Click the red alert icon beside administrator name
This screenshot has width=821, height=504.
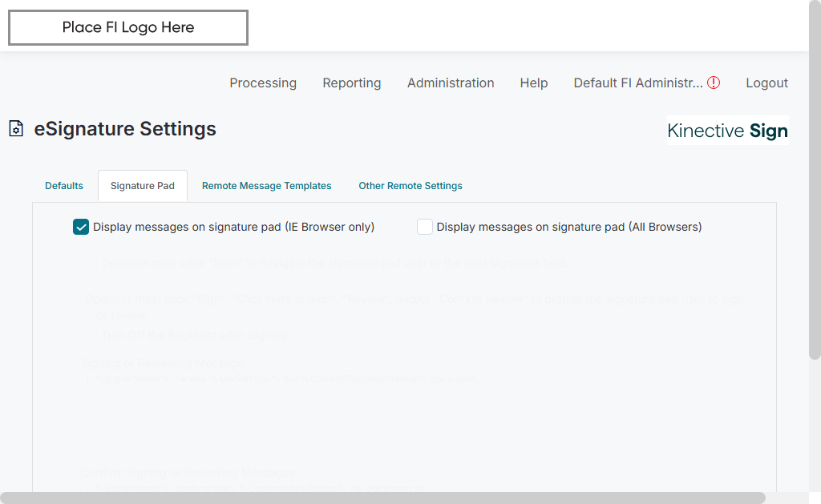(x=714, y=83)
